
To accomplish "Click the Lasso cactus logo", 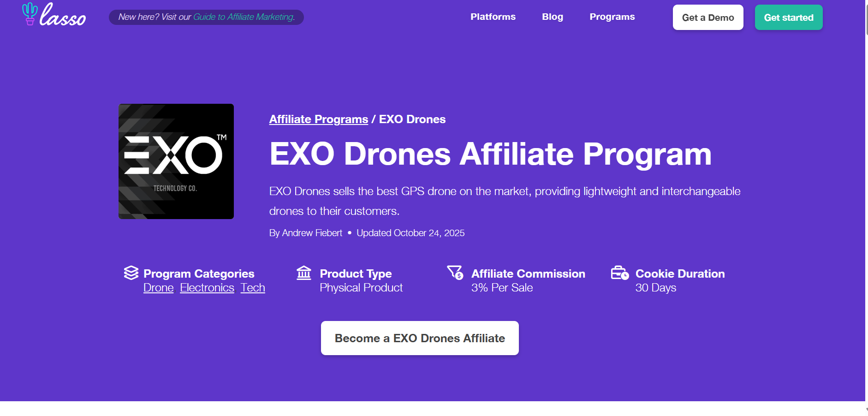I will click(x=54, y=15).
